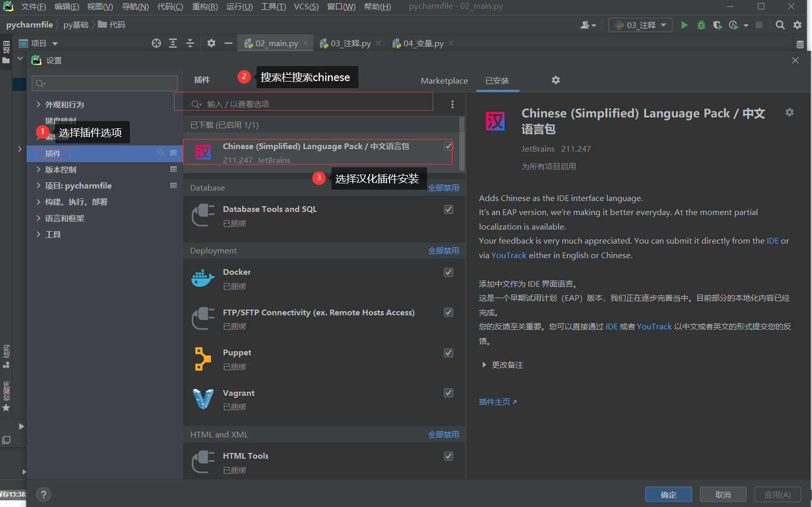
Task: Open database tool window icon at right edge
Action: [800, 44]
